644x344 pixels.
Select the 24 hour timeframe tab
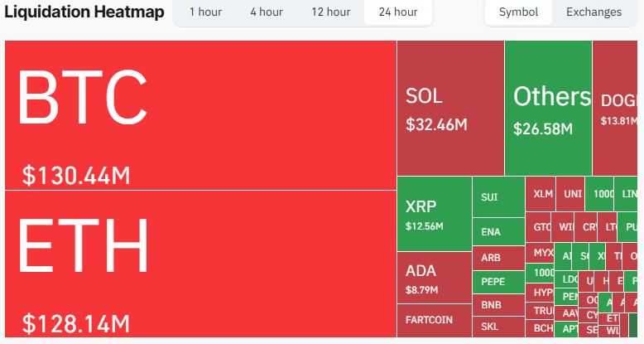(398, 12)
